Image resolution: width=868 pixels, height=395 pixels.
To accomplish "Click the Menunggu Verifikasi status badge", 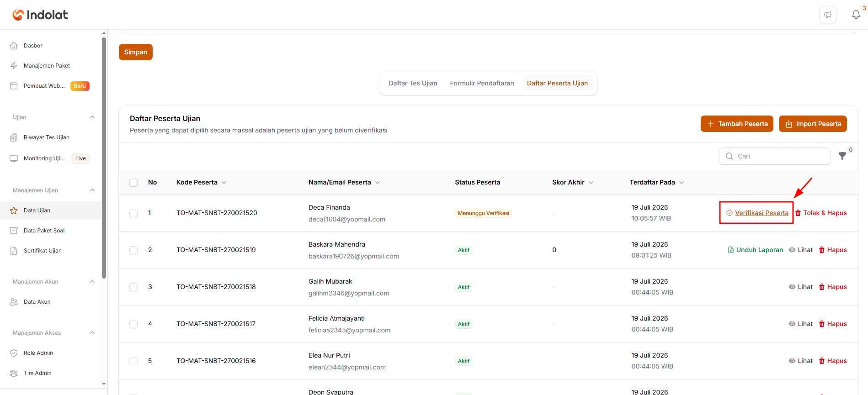I will (483, 213).
